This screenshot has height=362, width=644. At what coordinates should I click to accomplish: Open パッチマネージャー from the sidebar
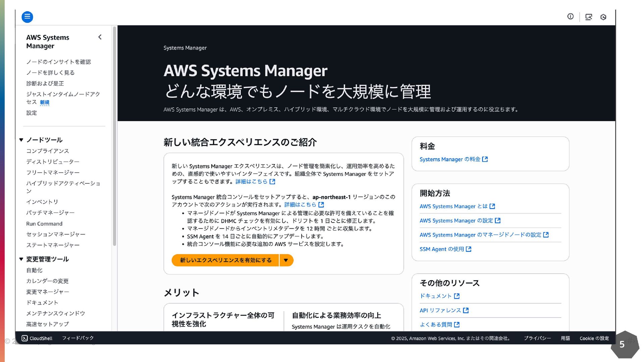(x=50, y=213)
